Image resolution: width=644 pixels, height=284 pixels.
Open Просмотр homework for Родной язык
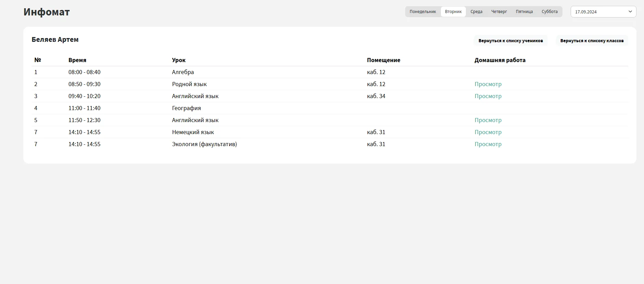488,84
